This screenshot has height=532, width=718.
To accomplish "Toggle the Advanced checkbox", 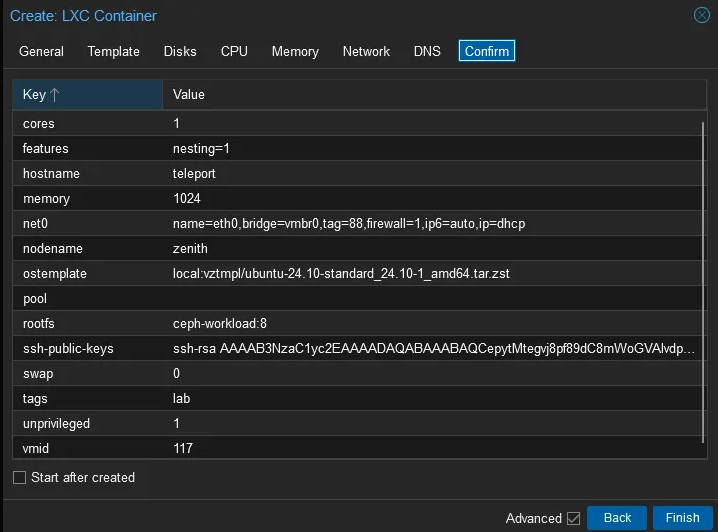I will [x=573, y=518].
